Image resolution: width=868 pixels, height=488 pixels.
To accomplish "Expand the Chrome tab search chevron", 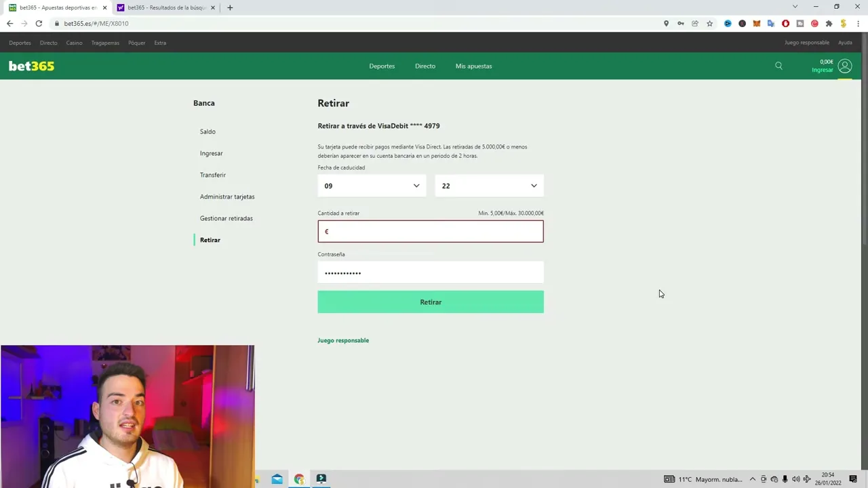I will (795, 7).
